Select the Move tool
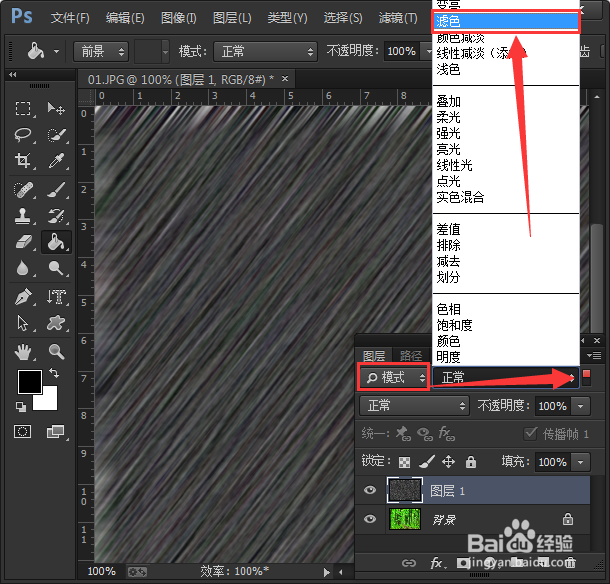 (56, 109)
